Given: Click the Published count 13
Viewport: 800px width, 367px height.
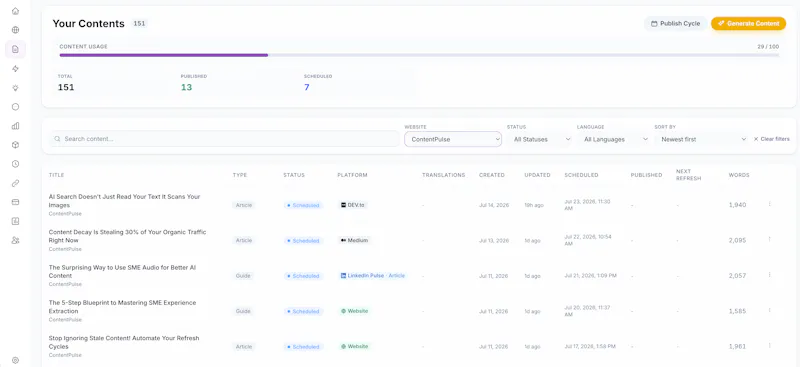Looking at the screenshot, I should tap(186, 87).
